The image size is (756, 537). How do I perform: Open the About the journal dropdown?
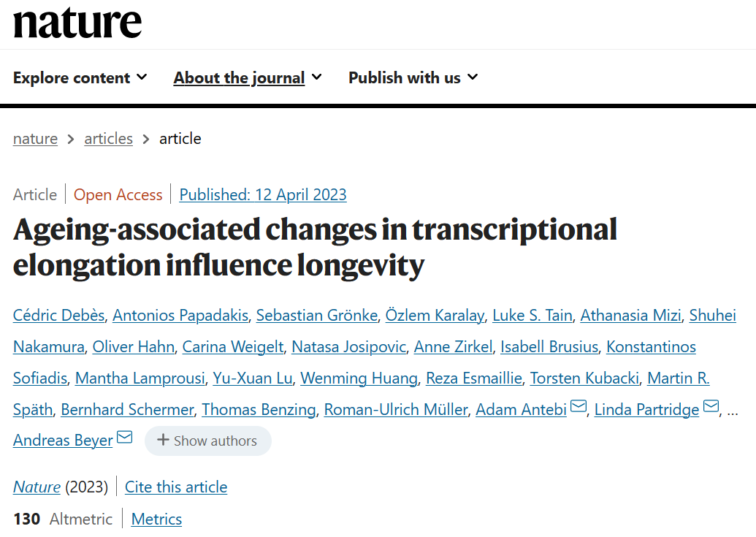coord(248,77)
